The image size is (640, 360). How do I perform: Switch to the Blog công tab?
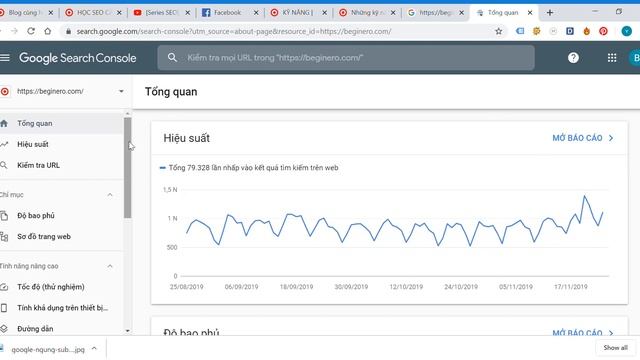pyautogui.click(x=24, y=13)
